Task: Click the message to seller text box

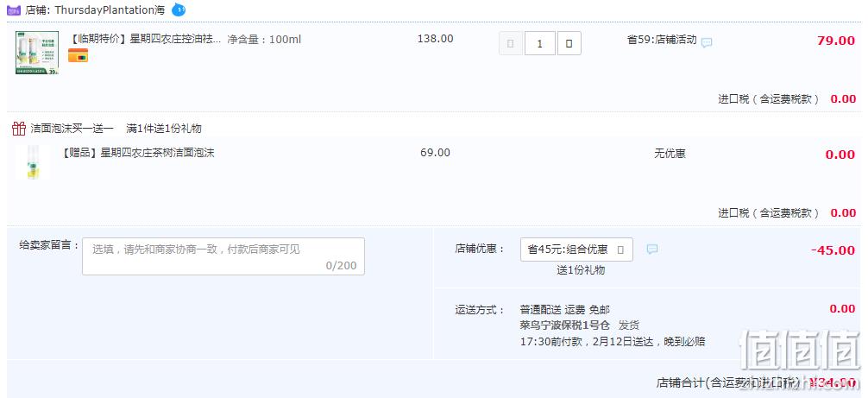Action: (x=223, y=256)
